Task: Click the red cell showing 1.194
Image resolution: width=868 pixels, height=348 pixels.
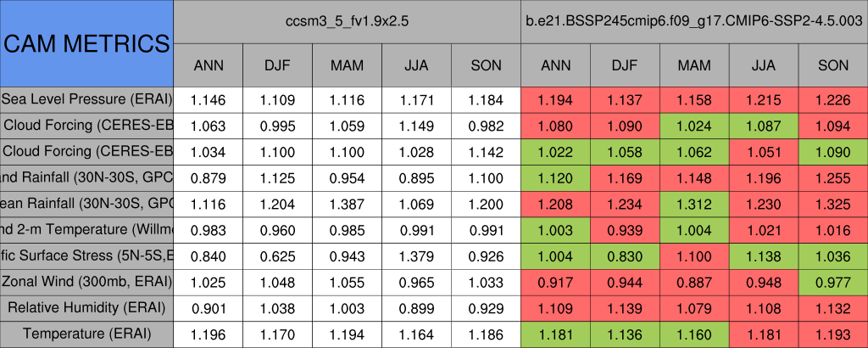Action: click(x=556, y=100)
